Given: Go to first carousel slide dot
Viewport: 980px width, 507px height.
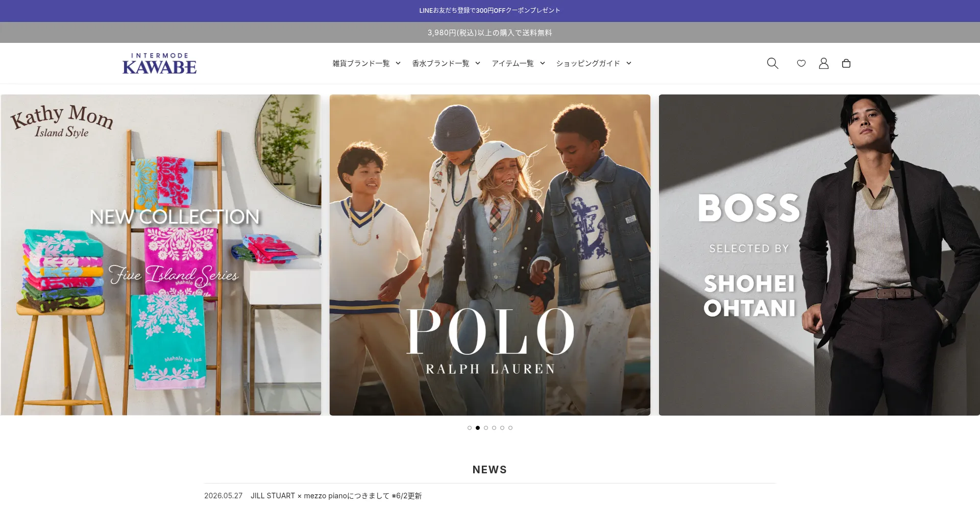Looking at the screenshot, I should click(470, 428).
